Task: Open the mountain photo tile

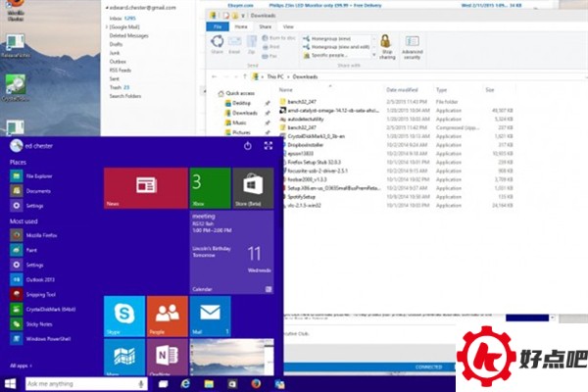Action: tap(231, 357)
